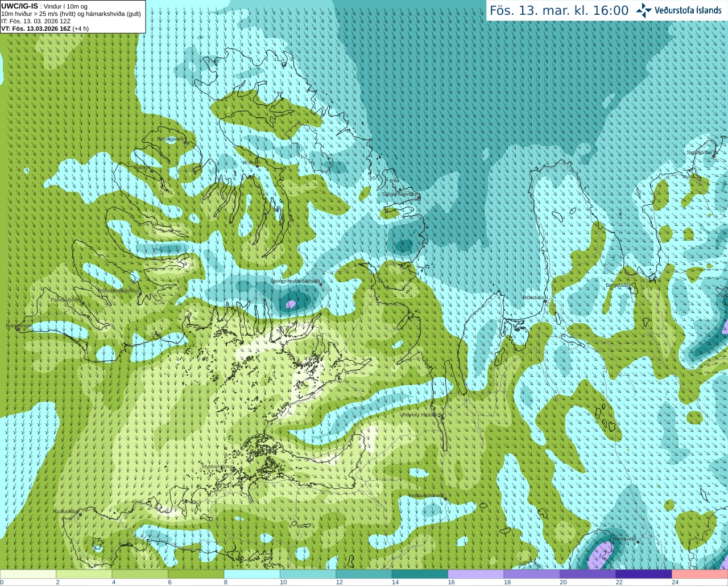The image size is (728, 586).
Task: Click the Bergstaðir station marker
Action: tap(631, 288)
